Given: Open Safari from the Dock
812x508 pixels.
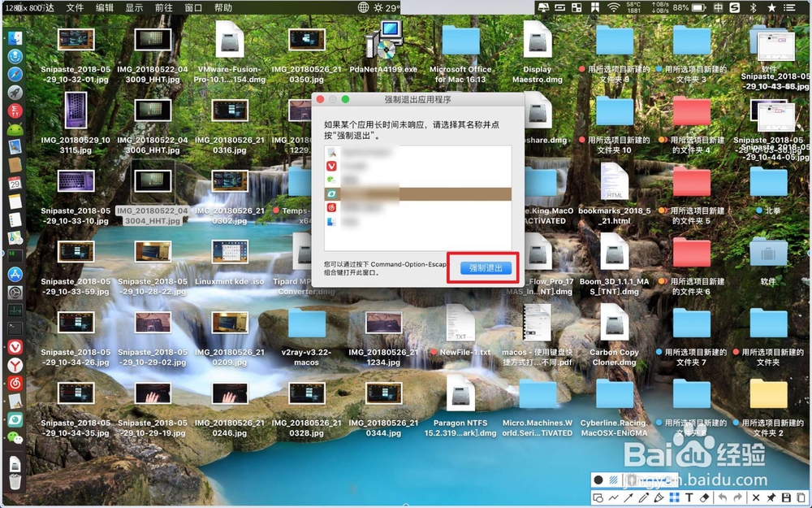Looking at the screenshot, I should 15,74.
